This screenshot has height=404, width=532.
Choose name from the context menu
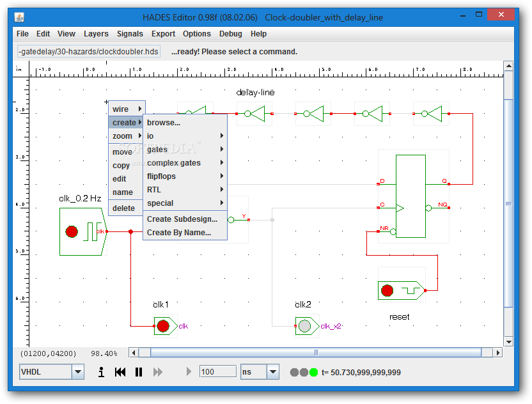click(x=125, y=192)
